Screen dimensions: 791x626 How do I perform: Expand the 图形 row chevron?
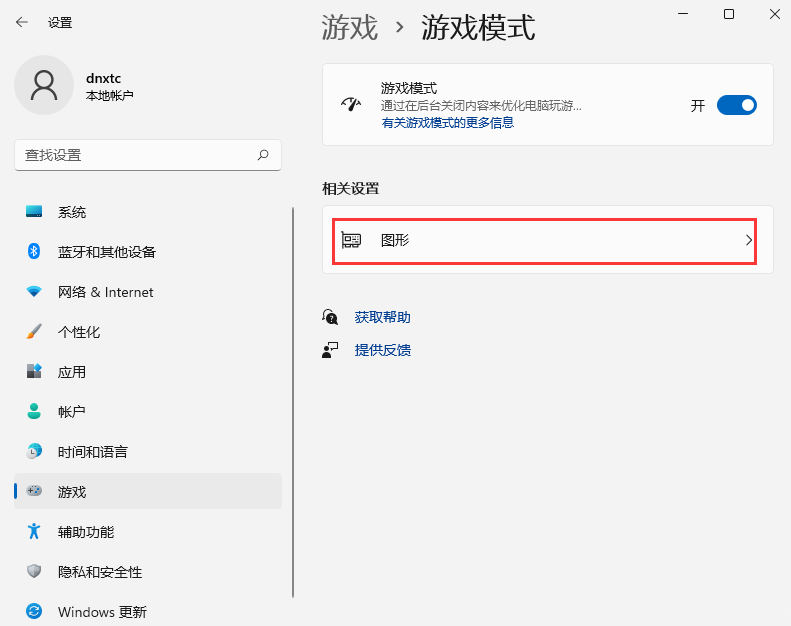click(x=749, y=240)
